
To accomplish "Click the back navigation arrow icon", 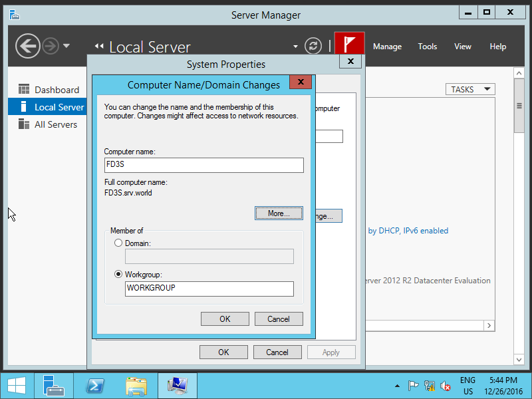I will 28,46.
